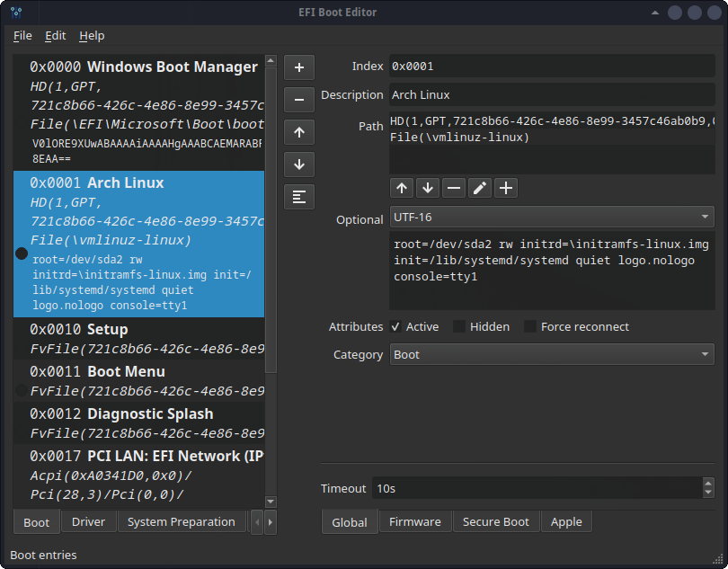Select the Global settings tab
The width and height of the screenshot is (728, 569).
[x=349, y=522]
